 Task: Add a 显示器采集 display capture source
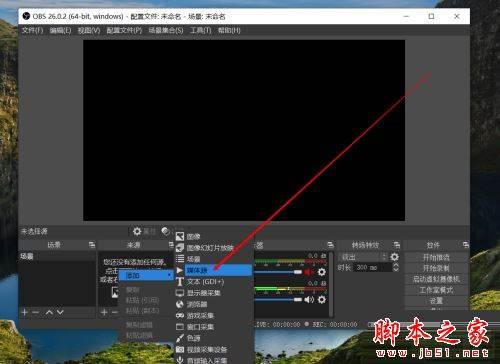tap(213, 293)
